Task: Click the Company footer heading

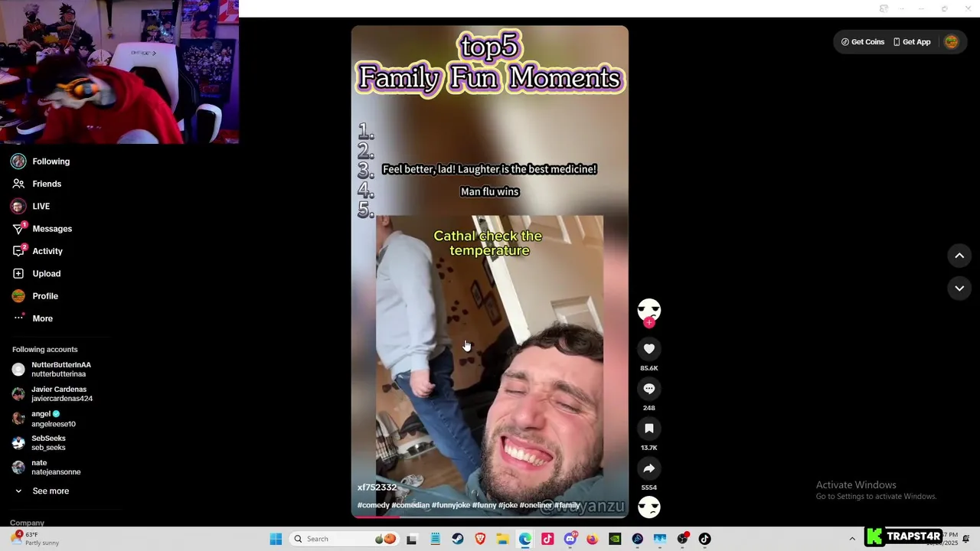Action: pyautogui.click(x=28, y=523)
